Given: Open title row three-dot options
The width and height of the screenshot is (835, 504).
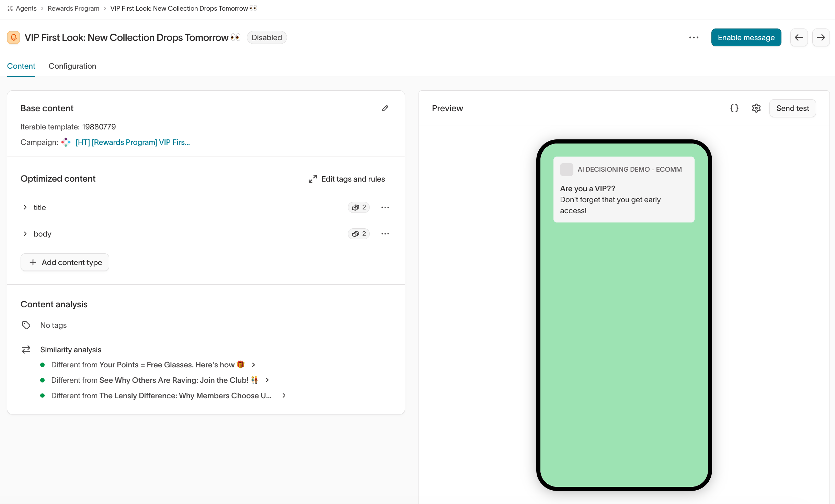Looking at the screenshot, I should click(385, 207).
